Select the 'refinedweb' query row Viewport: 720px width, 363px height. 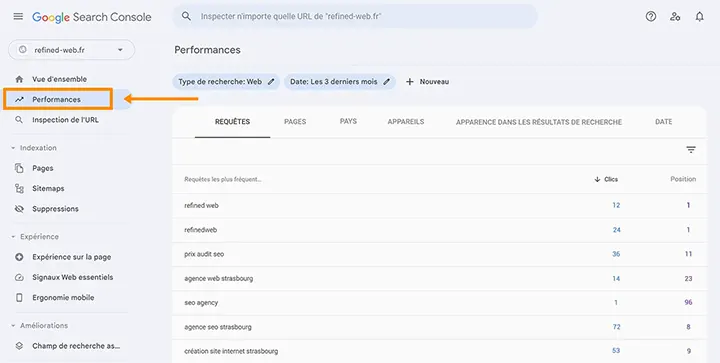point(440,230)
